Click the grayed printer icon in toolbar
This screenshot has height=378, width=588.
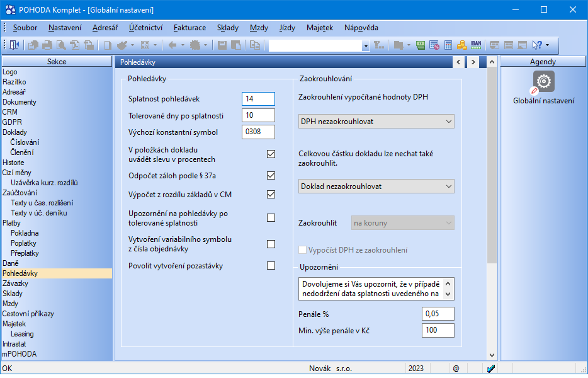coord(47,45)
